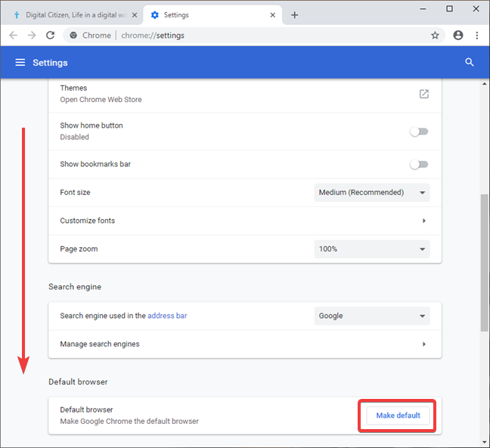Open the Settings hamburger menu
490x448 pixels.
coord(20,63)
